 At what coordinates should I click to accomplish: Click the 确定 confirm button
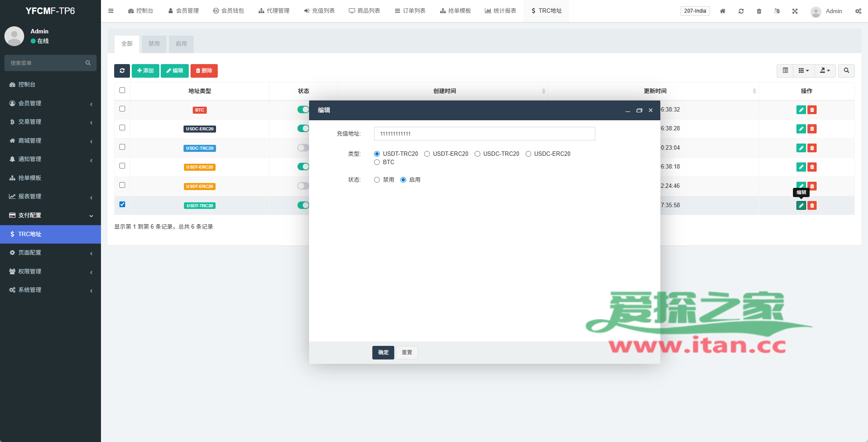pos(383,352)
